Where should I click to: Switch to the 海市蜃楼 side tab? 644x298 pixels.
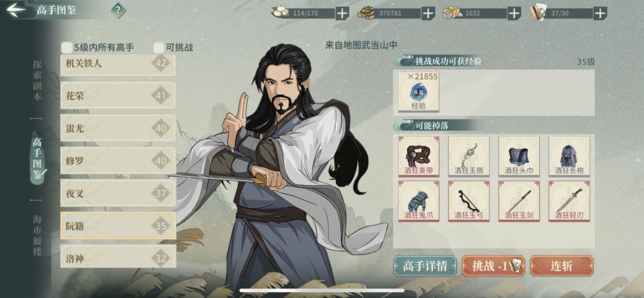(38, 235)
